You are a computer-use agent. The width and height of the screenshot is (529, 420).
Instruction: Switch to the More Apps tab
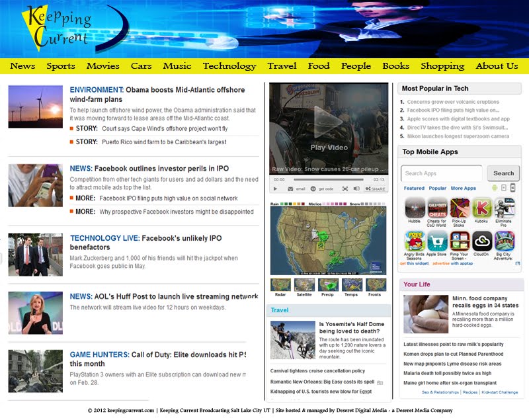(464, 189)
